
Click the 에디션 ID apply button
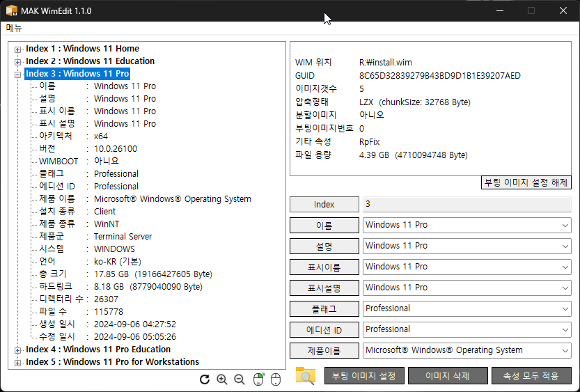pyautogui.click(x=324, y=329)
